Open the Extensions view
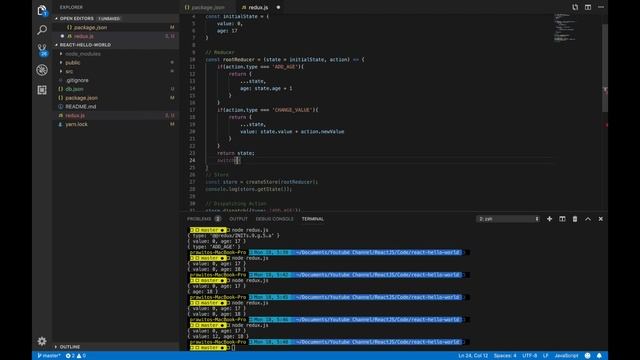 pos(42,90)
